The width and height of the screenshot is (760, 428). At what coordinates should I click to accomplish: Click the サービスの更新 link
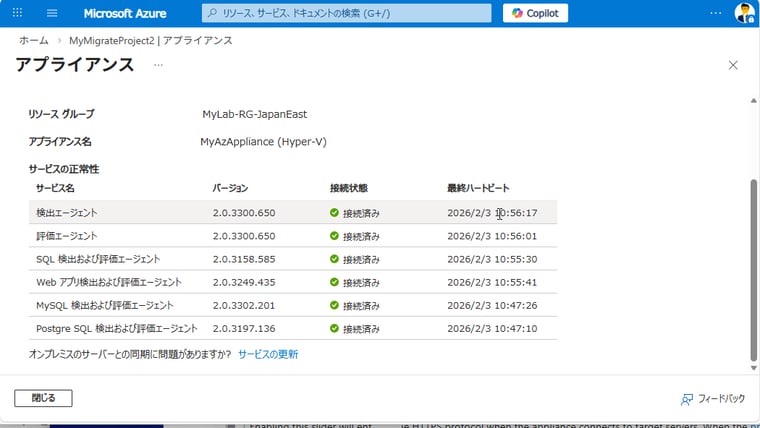[x=268, y=354]
